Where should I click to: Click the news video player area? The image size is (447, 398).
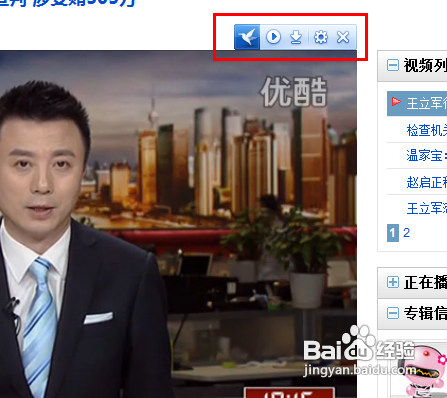[178, 224]
